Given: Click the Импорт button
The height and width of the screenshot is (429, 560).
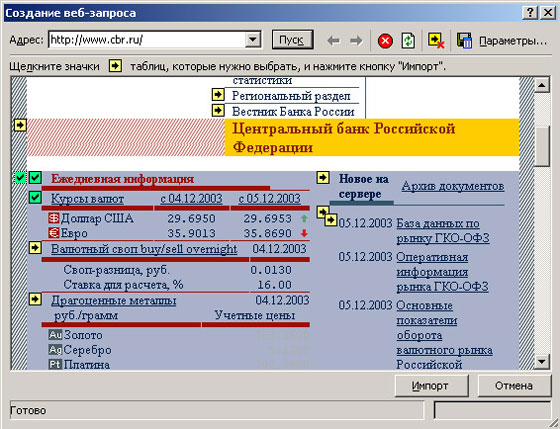Looking at the screenshot, I should 431,386.
